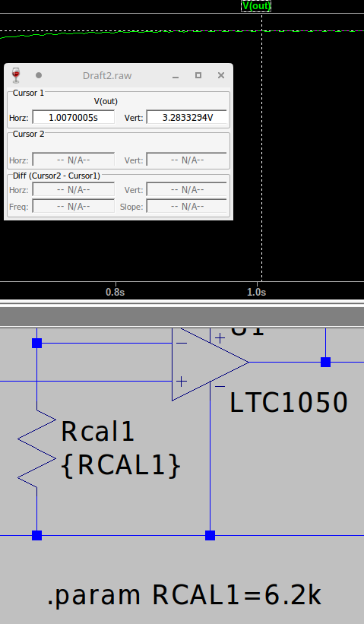Viewport: 364px width, 624px height.
Task: Click the Cursor 2 Horz N/A field
Action: 73,160
